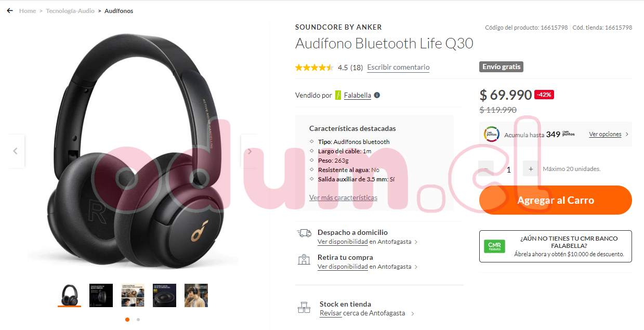The height and width of the screenshot is (330, 644).
Task: Click Agregar al Carro button
Action: (556, 200)
